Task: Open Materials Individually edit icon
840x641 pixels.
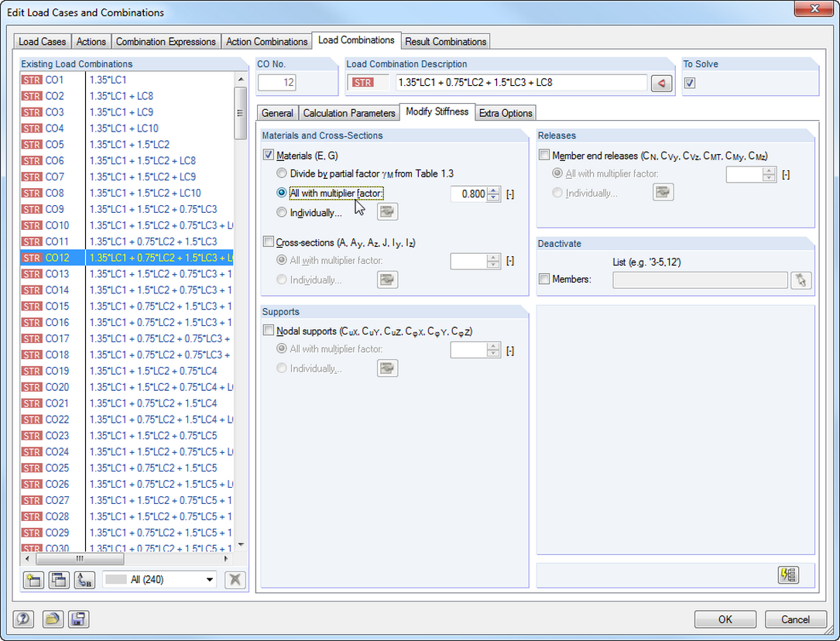Action: point(387,211)
